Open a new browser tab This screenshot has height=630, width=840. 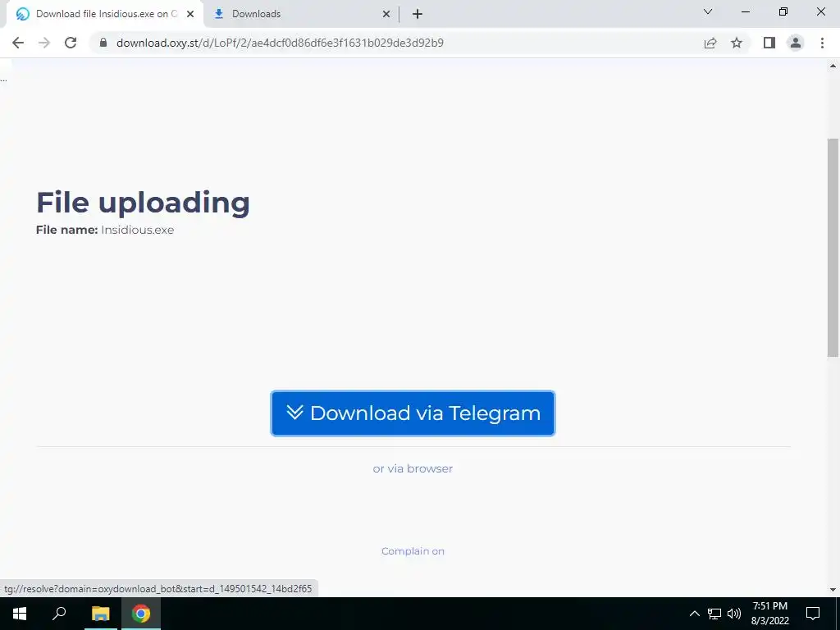click(x=418, y=14)
